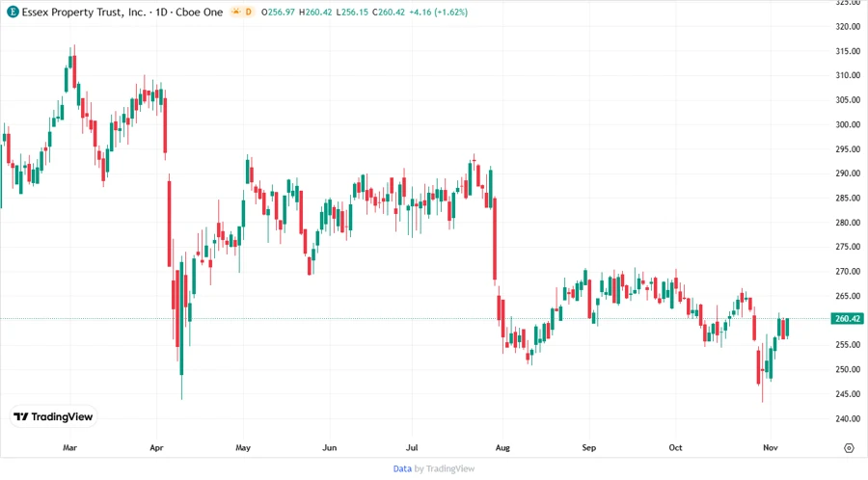
Task: Click the 320.00 price axis label
Action: pos(848,26)
